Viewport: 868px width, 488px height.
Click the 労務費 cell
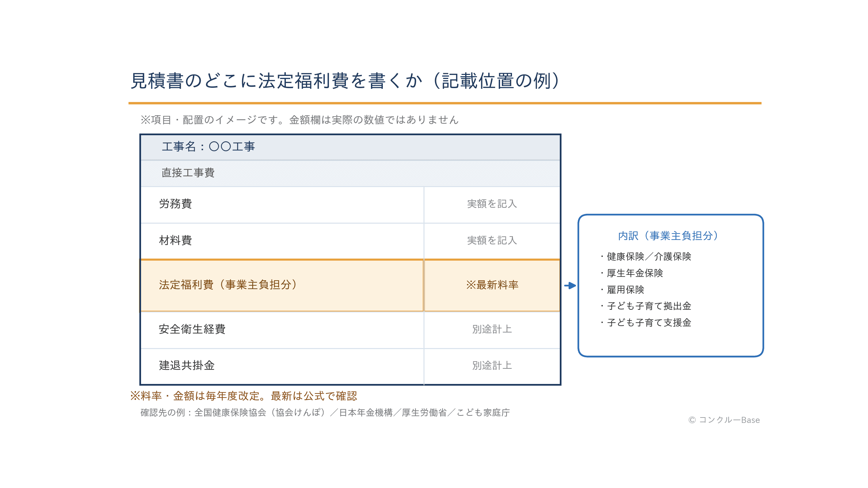pos(282,204)
